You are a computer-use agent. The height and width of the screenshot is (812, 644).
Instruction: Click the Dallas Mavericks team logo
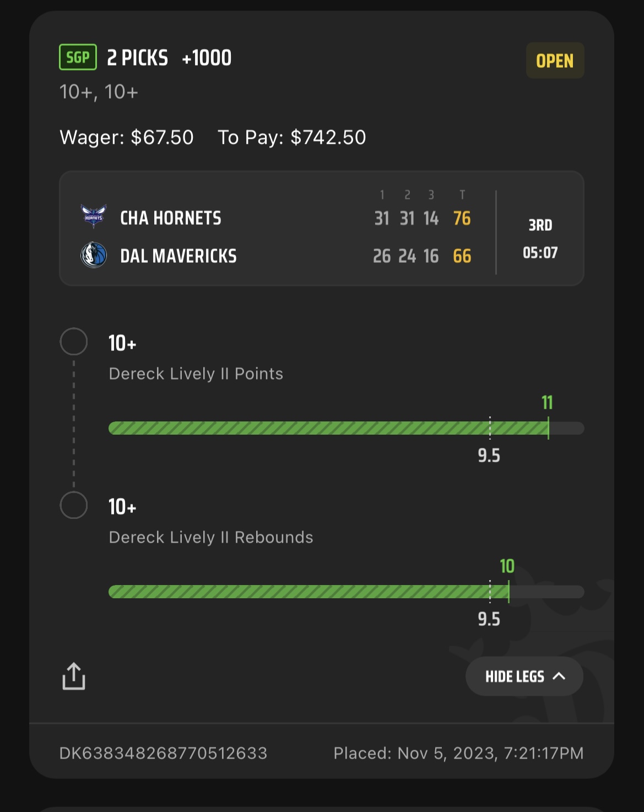click(x=94, y=255)
